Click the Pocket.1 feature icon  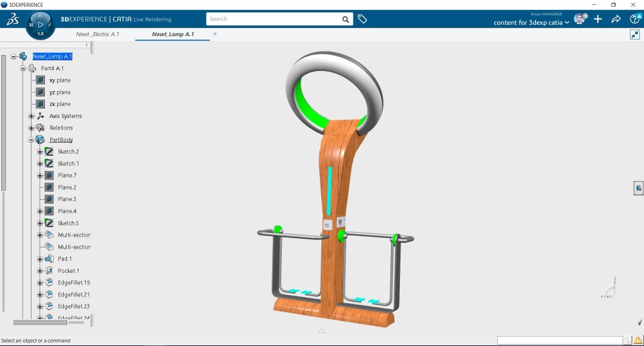click(x=49, y=270)
